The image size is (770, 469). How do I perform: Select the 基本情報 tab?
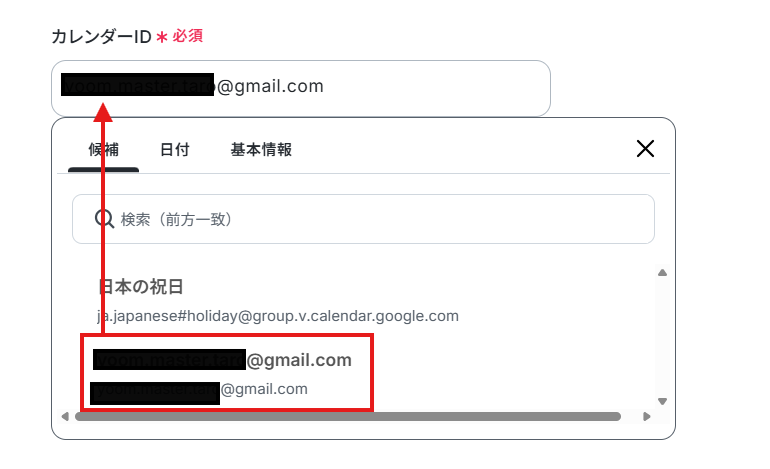click(x=261, y=149)
